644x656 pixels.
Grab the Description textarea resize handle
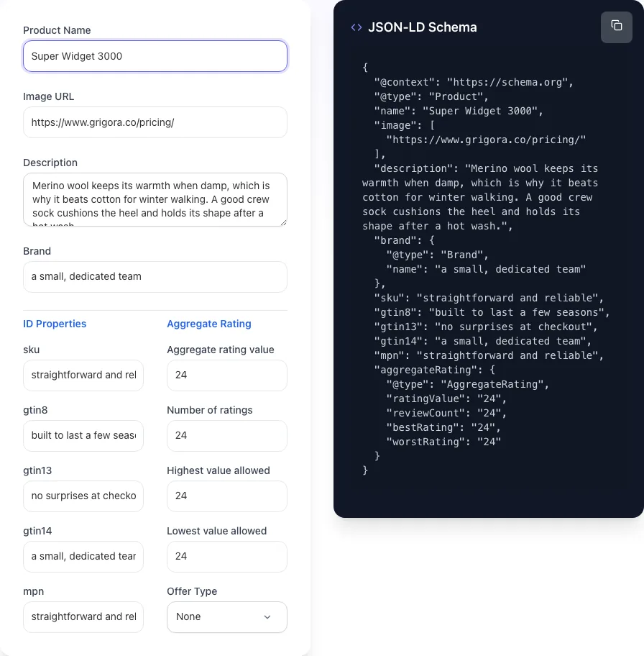pos(283,223)
